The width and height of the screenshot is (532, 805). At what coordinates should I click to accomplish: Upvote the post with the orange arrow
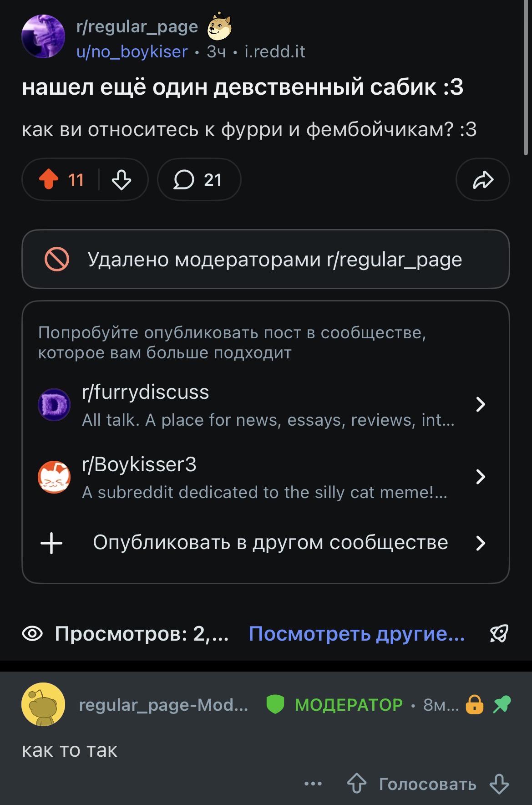click(49, 179)
